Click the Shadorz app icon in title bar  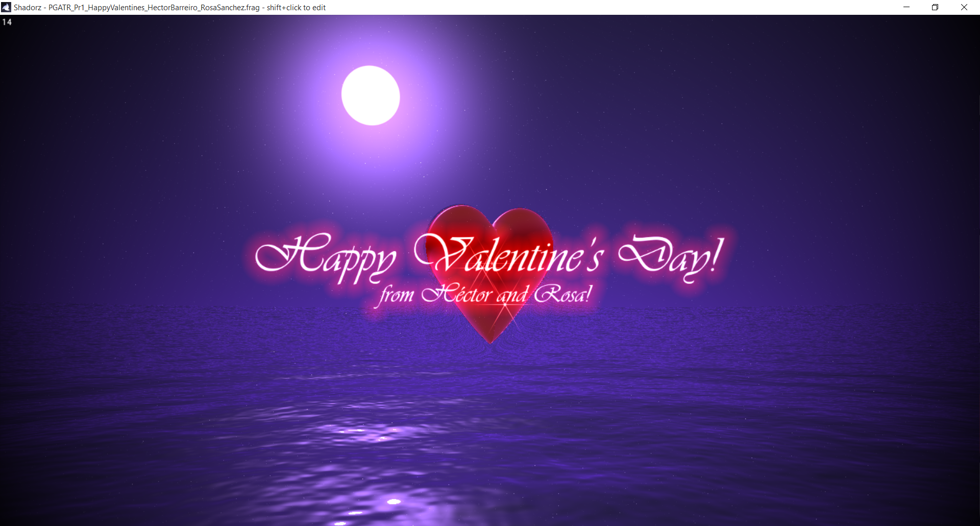[x=6, y=7]
